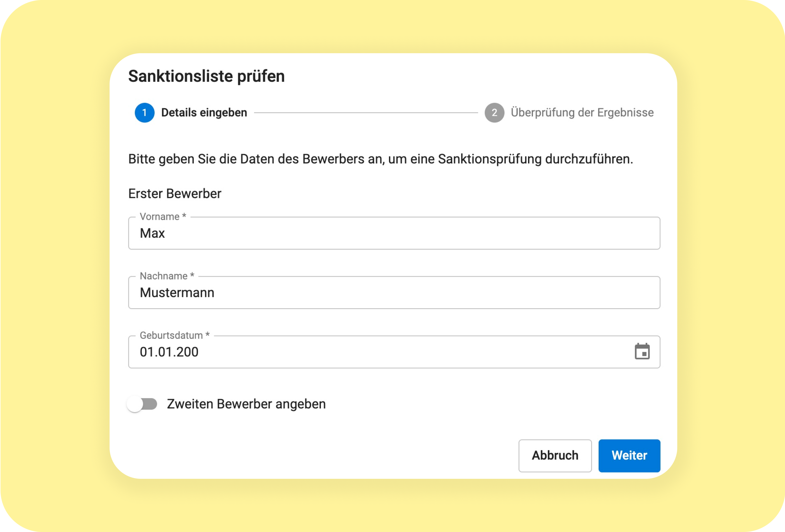785x532 pixels.
Task: Select step 1 Details eingeben
Action: tap(191, 113)
